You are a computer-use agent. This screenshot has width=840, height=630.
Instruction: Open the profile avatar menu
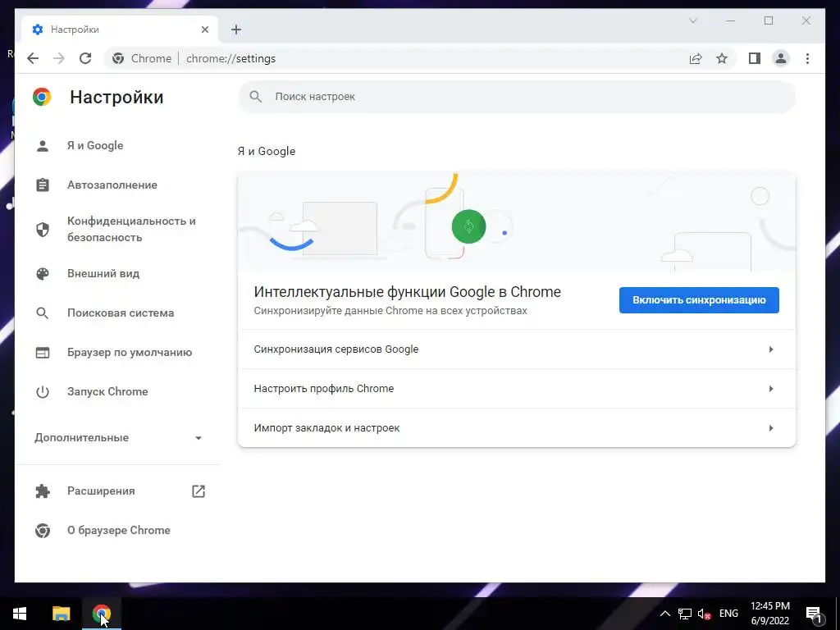781,58
